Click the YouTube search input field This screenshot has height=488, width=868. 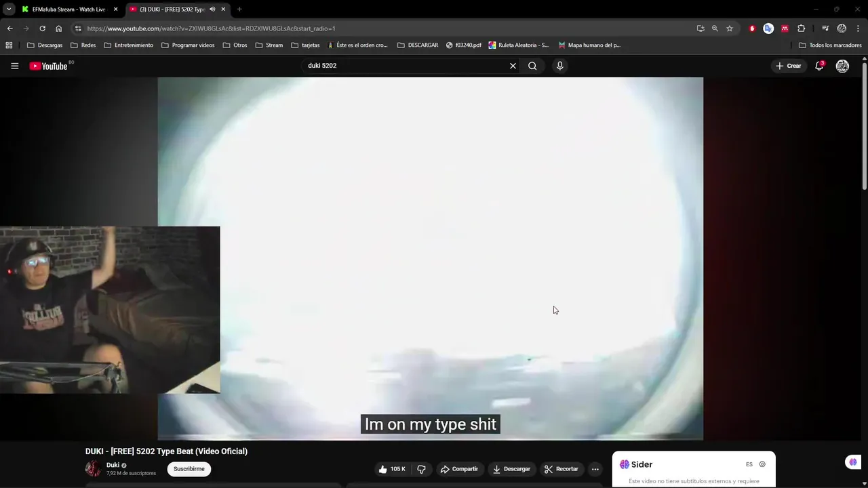[x=407, y=66]
